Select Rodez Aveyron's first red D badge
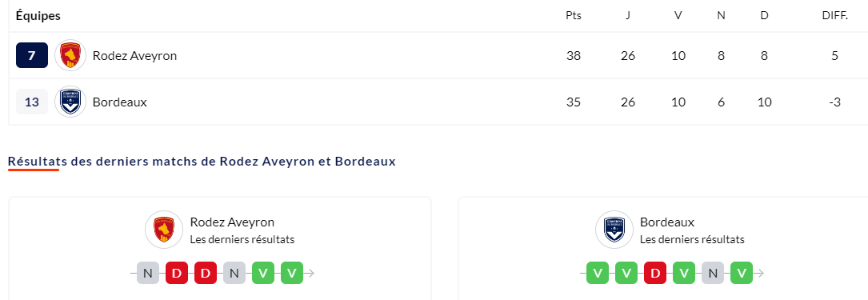The image size is (868, 300). pos(177,273)
